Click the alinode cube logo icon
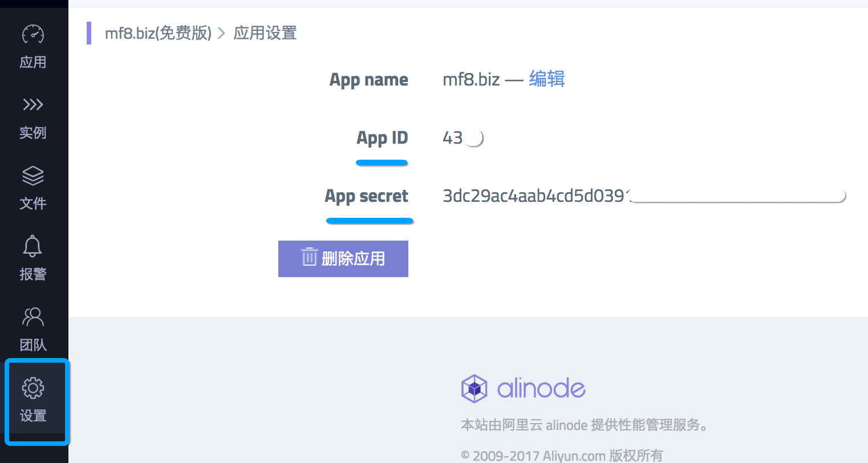 474,389
